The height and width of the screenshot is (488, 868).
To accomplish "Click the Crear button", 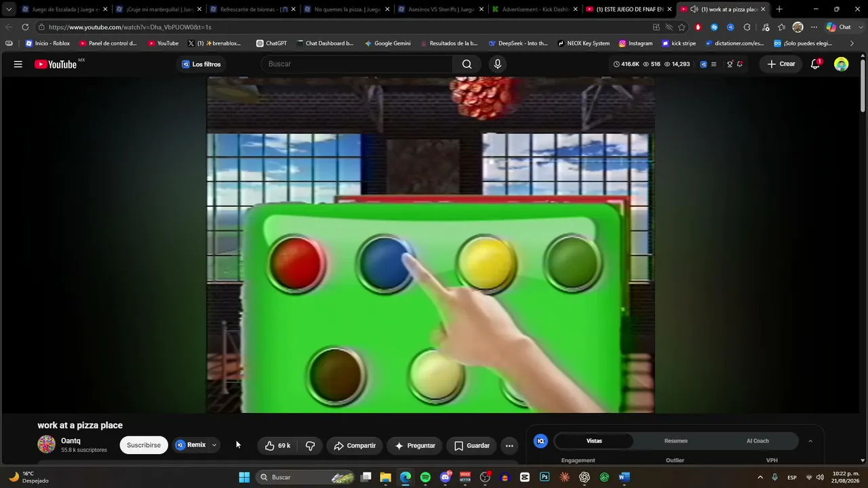I will click(781, 64).
